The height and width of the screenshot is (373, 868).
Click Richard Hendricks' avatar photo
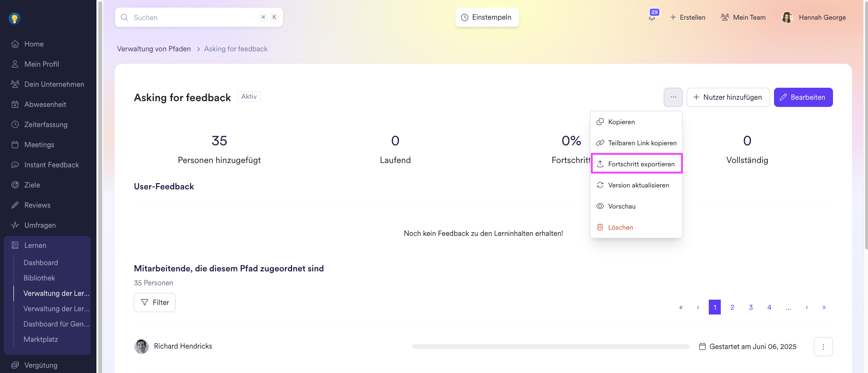[x=141, y=346]
